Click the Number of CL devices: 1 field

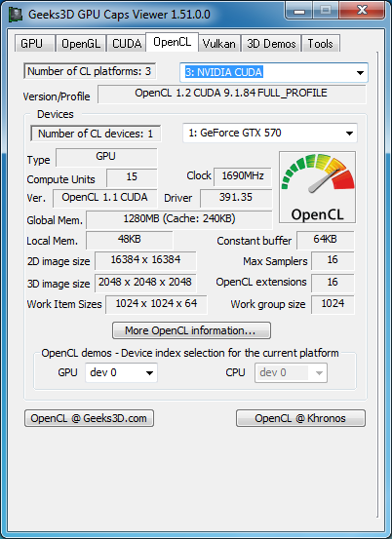(x=96, y=134)
